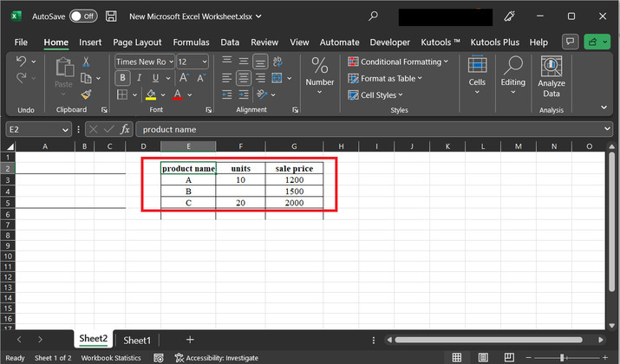Switch to the Sheet1 tab

[137, 341]
